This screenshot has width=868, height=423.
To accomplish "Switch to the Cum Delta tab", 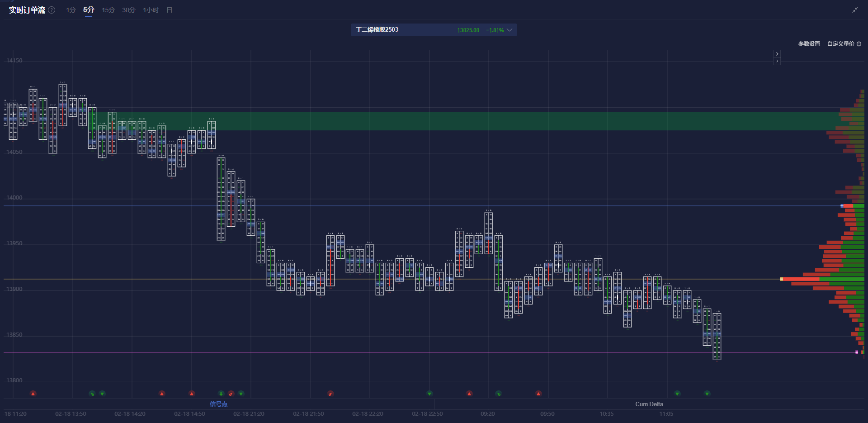I will (649, 404).
